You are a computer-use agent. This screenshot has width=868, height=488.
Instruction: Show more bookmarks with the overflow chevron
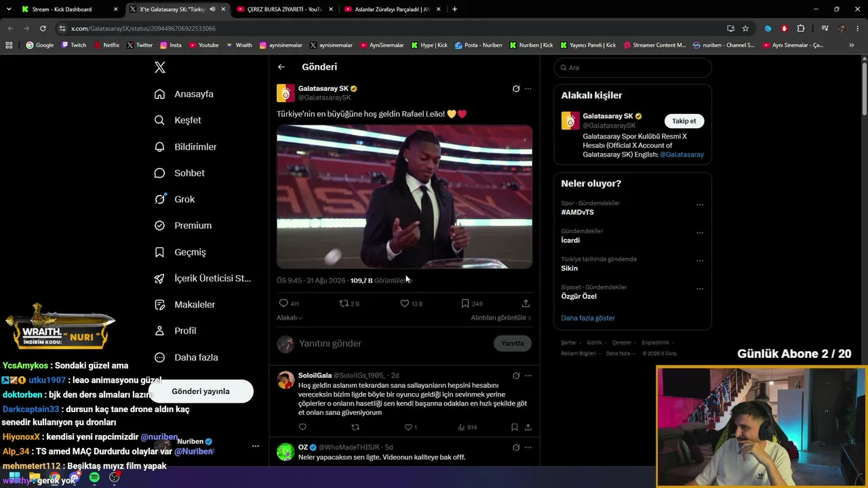tap(851, 45)
